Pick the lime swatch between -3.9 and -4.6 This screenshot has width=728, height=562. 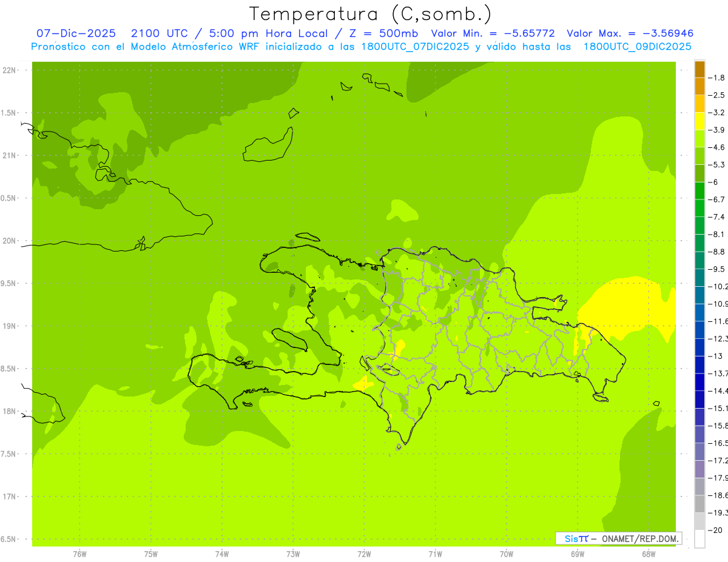click(x=699, y=138)
